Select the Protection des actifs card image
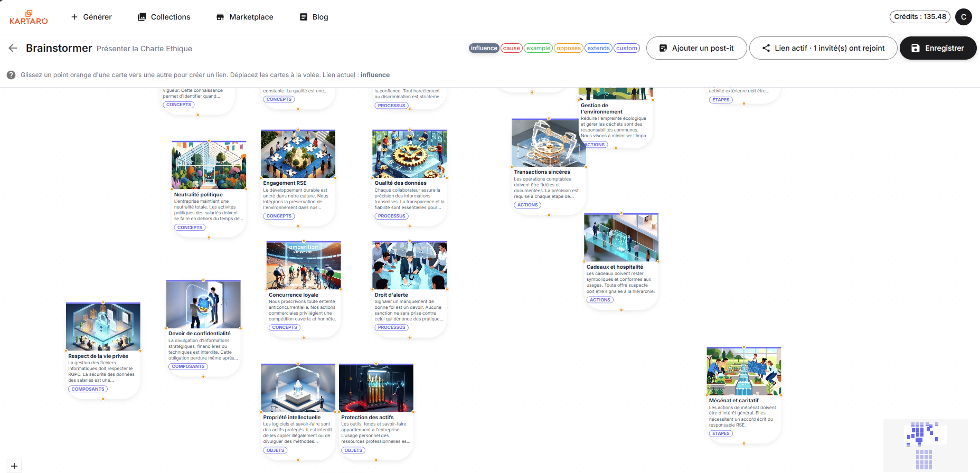The height and width of the screenshot is (473, 980). click(x=376, y=388)
